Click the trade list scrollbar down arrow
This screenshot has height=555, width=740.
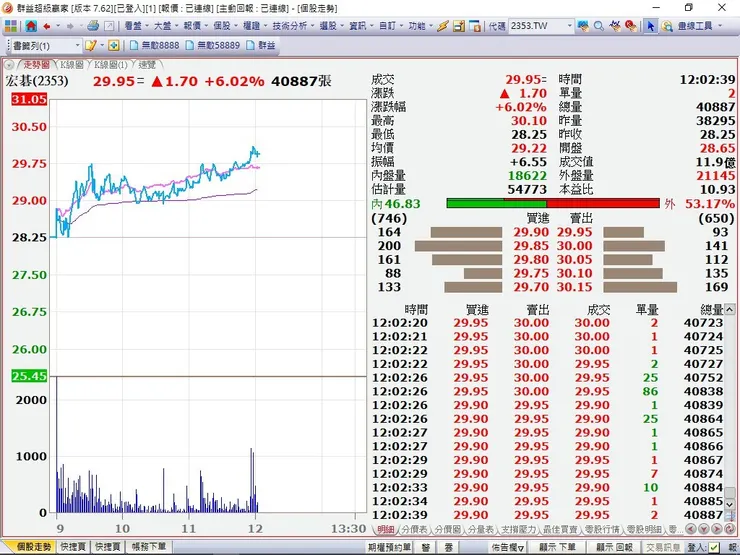click(730, 505)
